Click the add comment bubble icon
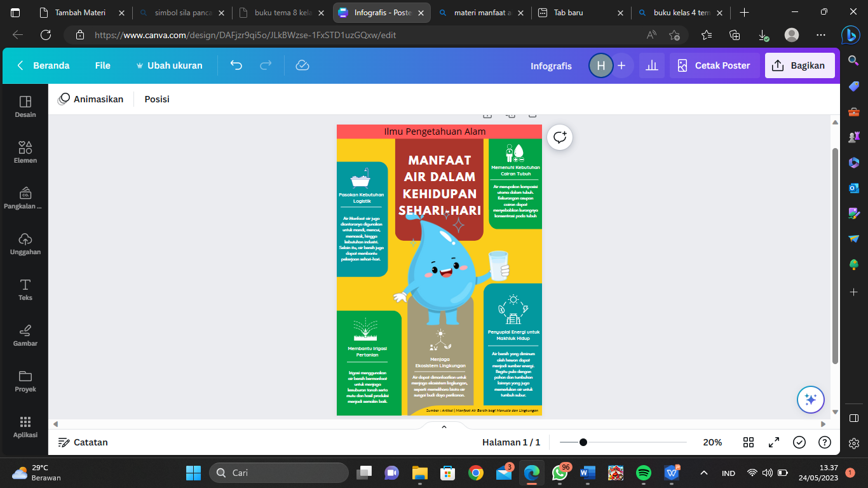 click(x=560, y=137)
